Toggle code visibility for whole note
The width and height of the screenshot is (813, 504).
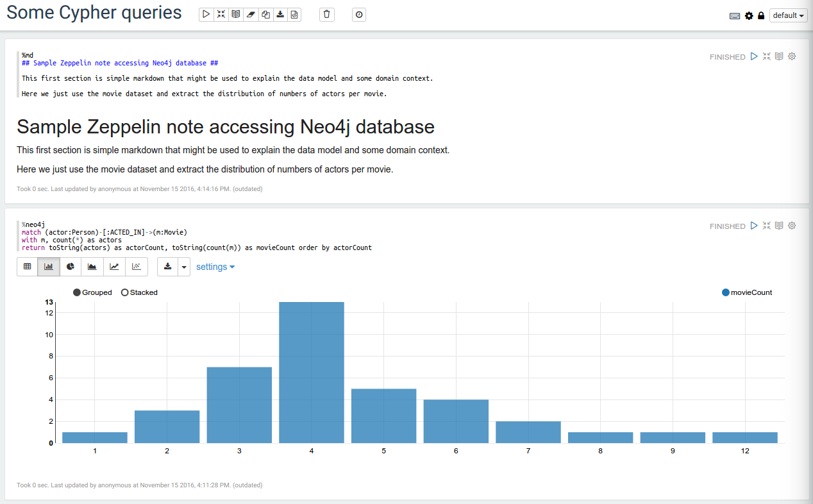point(221,14)
